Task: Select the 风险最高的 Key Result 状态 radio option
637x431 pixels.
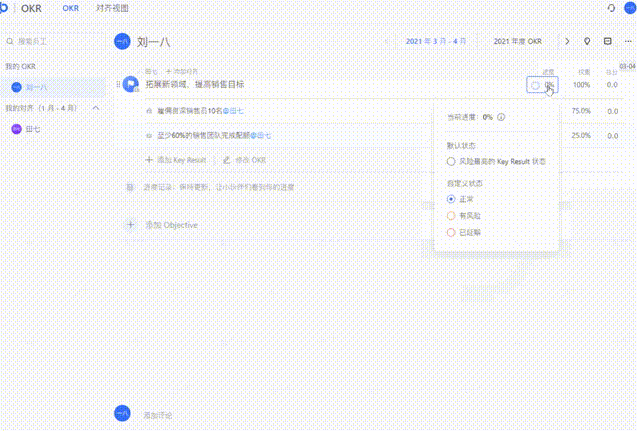Action: coord(451,161)
